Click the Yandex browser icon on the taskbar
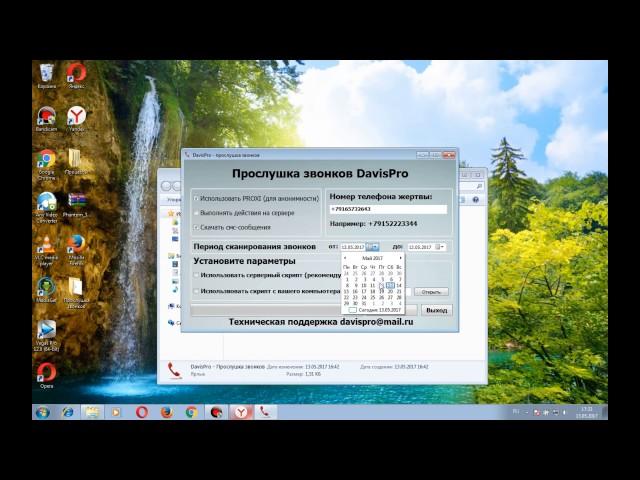 (x=241, y=412)
